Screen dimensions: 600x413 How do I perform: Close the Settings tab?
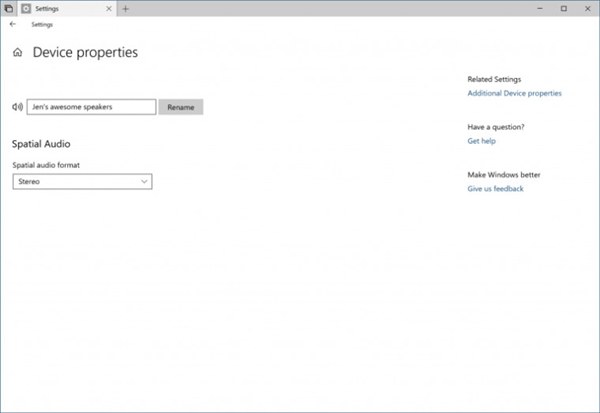point(110,8)
